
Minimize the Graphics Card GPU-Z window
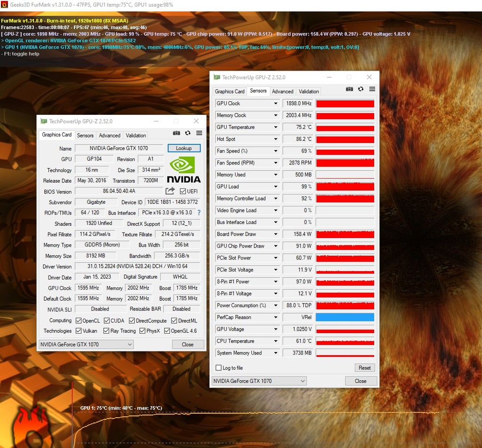(156, 121)
